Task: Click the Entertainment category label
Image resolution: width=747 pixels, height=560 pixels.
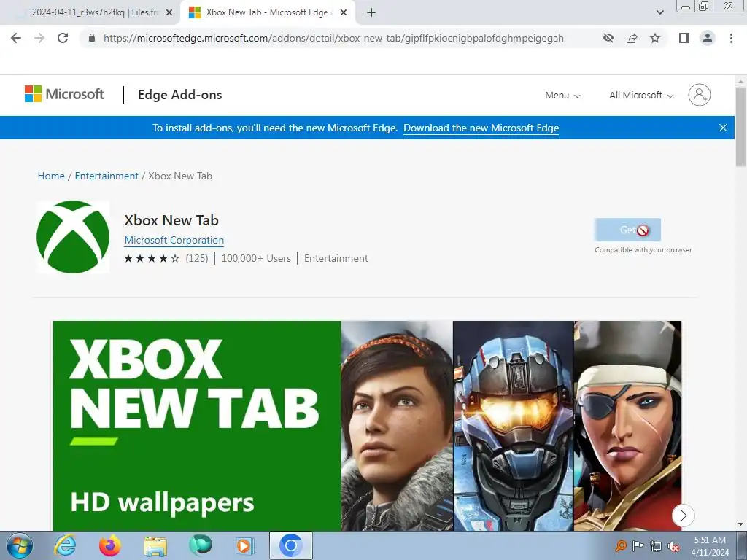Action: [x=336, y=258]
